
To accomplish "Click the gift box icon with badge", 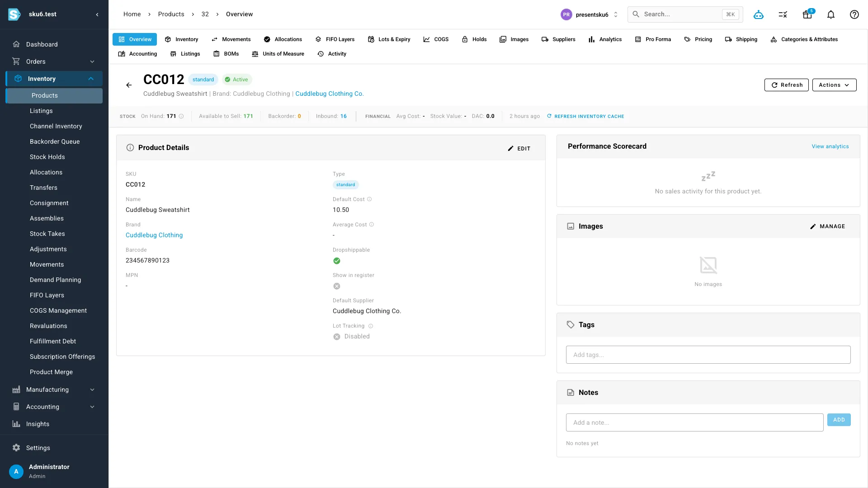I will click(x=807, y=14).
